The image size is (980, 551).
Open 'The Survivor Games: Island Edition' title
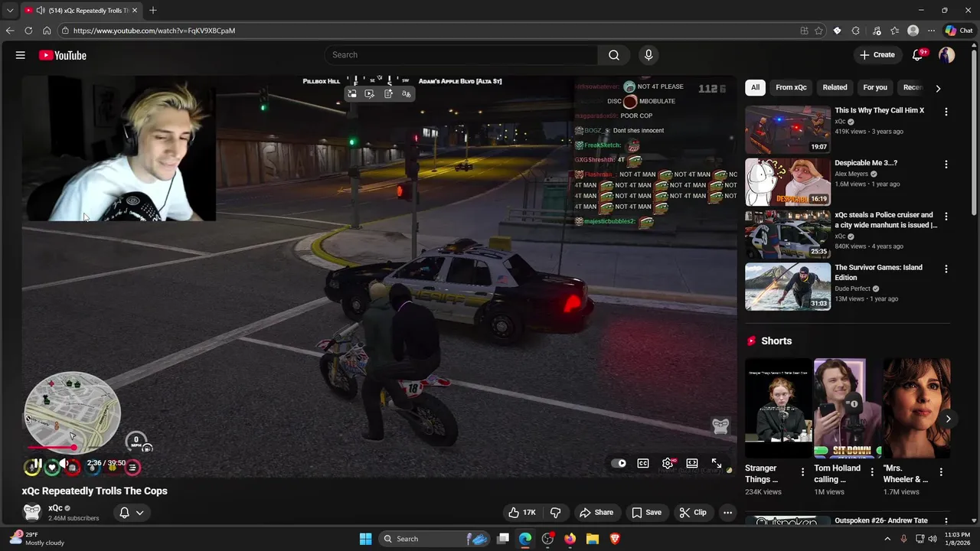point(878,272)
